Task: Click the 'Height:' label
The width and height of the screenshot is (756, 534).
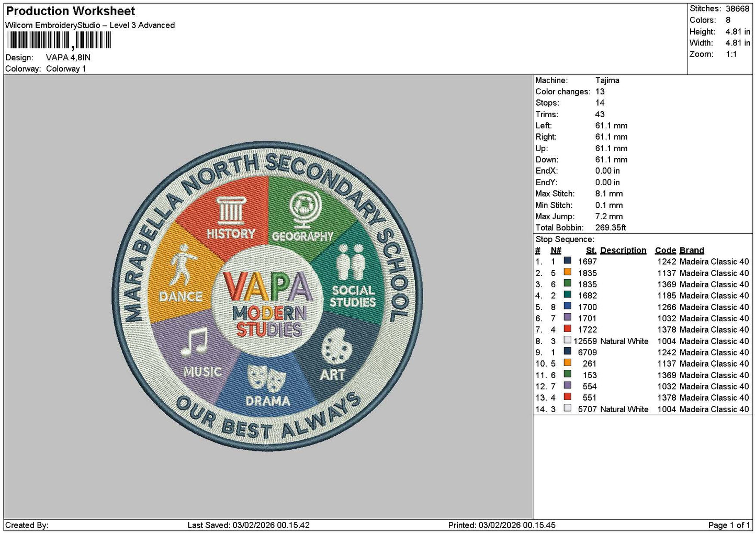Action: [702, 31]
